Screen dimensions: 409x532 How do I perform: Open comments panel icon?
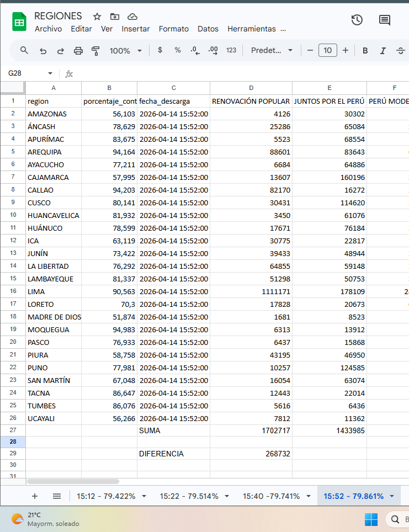(385, 20)
